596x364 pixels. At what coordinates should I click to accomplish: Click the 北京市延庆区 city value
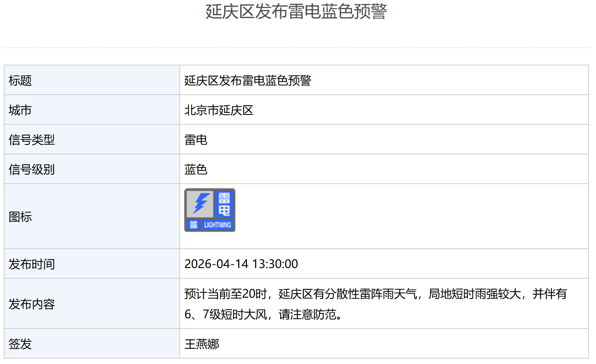click(x=218, y=110)
